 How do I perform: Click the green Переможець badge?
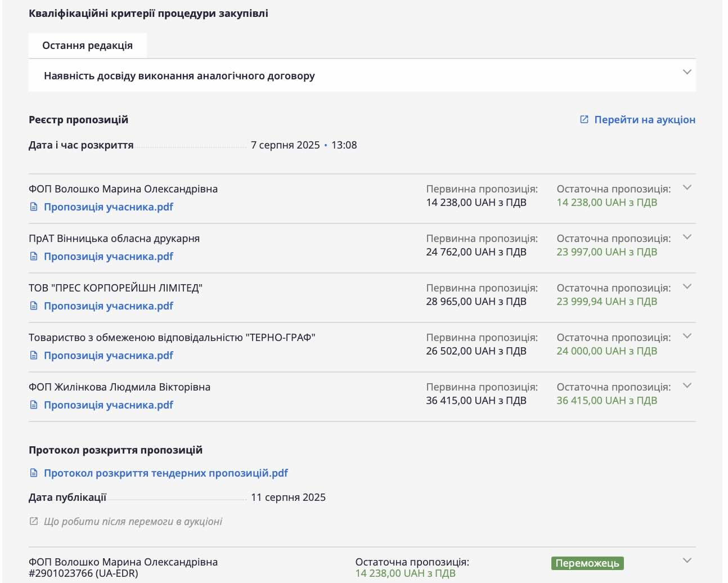(x=587, y=563)
